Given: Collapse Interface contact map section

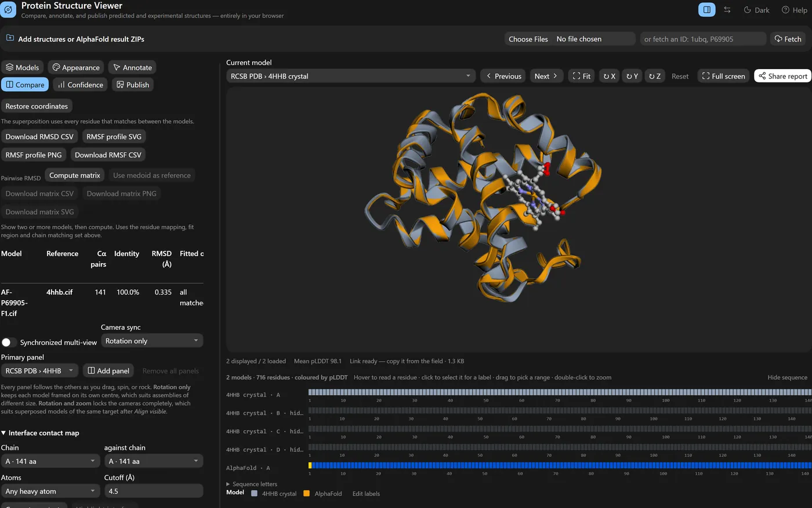Looking at the screenshot, I should coord(40,433).
